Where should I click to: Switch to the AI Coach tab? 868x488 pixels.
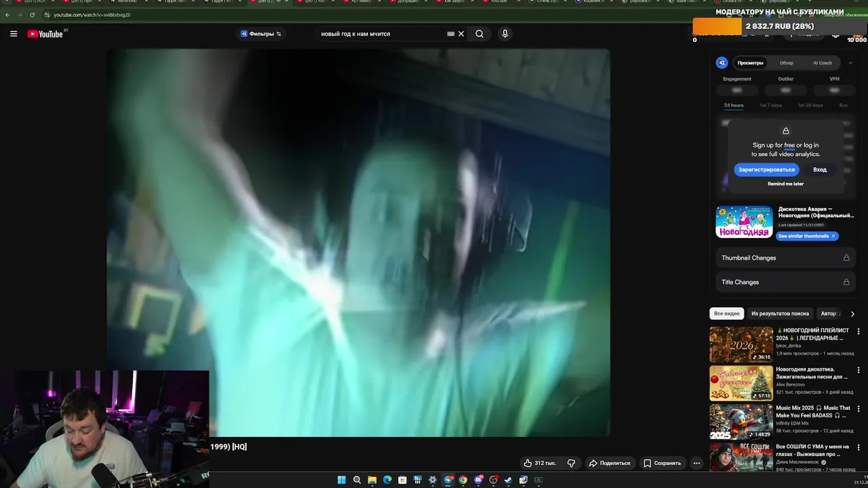tap(823, 63)
